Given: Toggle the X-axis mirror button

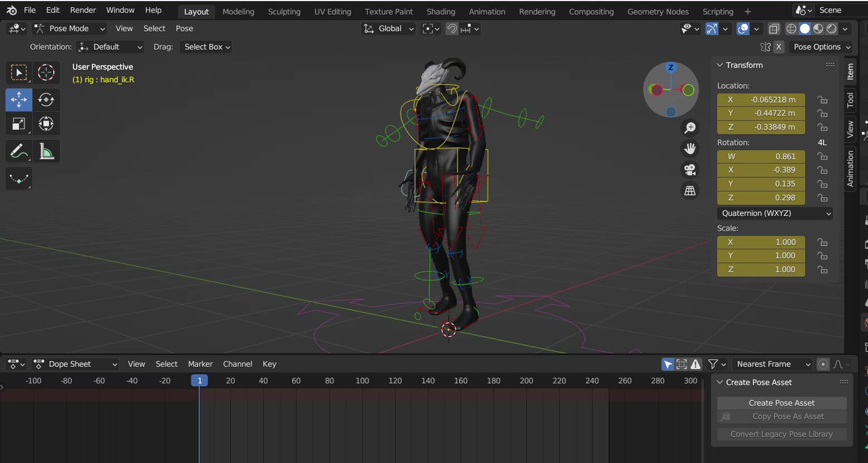Looking at the screenshot, I should 779,47.
